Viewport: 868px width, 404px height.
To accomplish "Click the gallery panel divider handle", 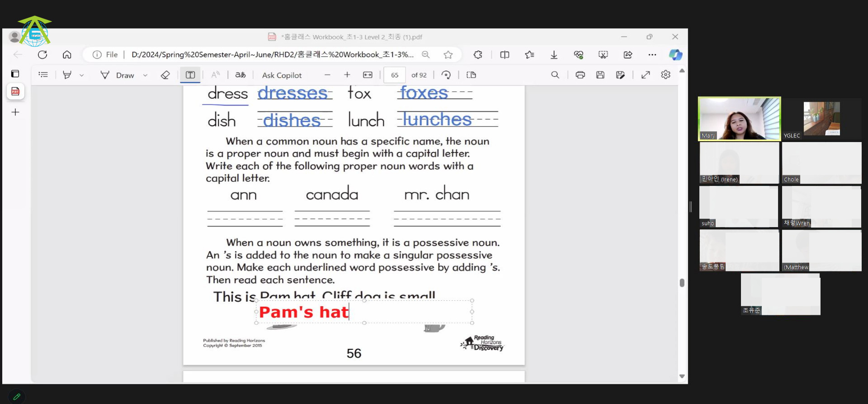I will click(691, 207).
